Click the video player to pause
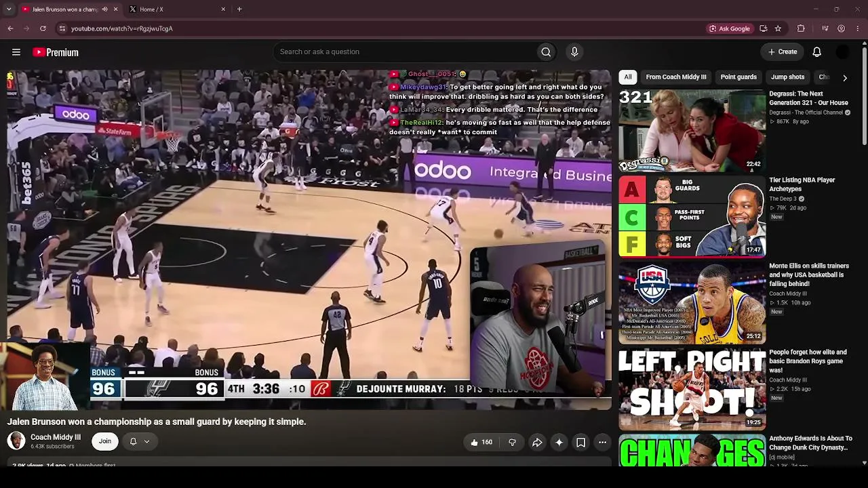 [x=309, y=239]
